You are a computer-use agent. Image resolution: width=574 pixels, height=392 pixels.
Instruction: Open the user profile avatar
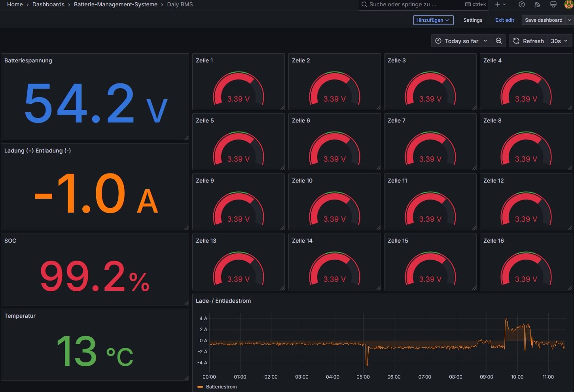[x=568, y=4]
